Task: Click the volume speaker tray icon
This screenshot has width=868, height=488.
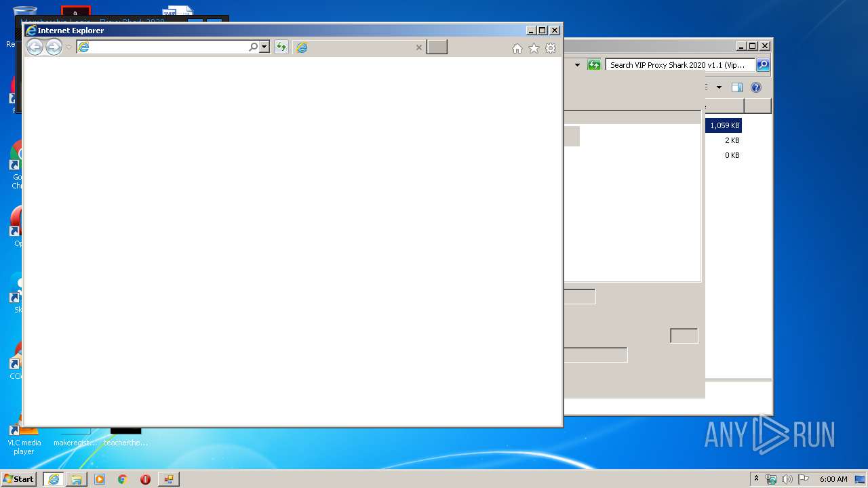Action: [787, 479]
